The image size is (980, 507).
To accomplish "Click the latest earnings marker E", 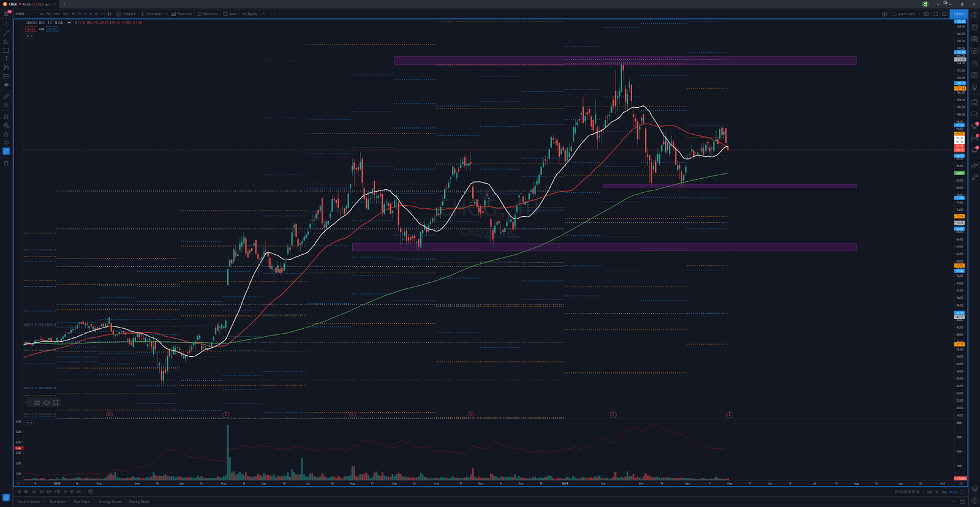I will click(x=729, y=415).
